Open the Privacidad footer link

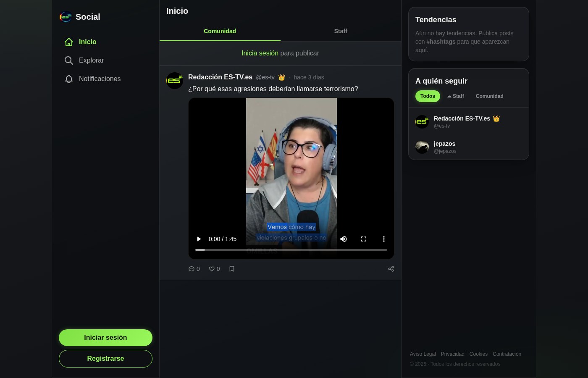coord(453,354)
